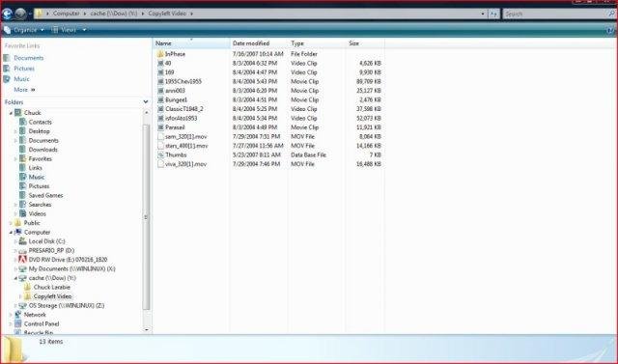This screenshot has width=618, height=364.
Task: Click the Bungee1 movie clip icon
Action: click(160, 100)
